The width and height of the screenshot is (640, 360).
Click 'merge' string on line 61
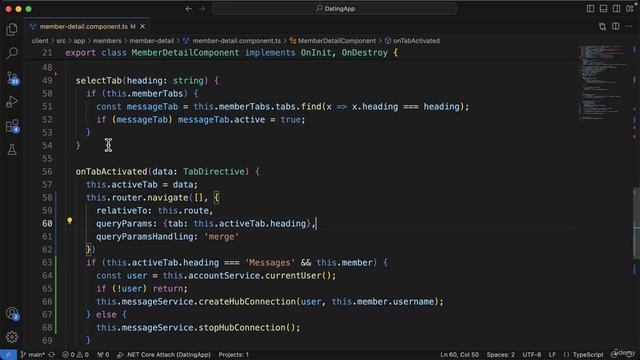pos(221,237)
